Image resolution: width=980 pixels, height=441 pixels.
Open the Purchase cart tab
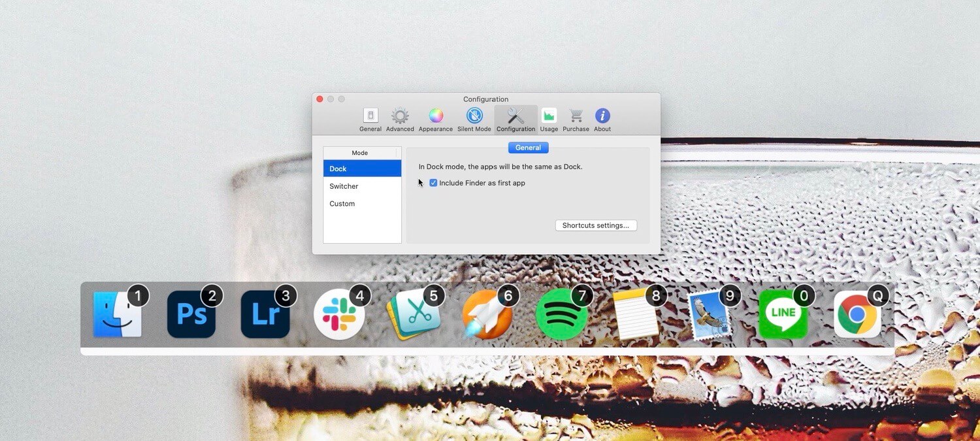pyautogui.click(x=576, y=120)
